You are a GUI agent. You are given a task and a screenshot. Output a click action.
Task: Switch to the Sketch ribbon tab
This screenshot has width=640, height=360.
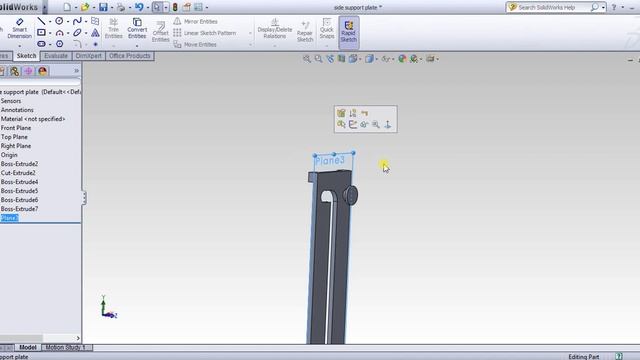27,56
